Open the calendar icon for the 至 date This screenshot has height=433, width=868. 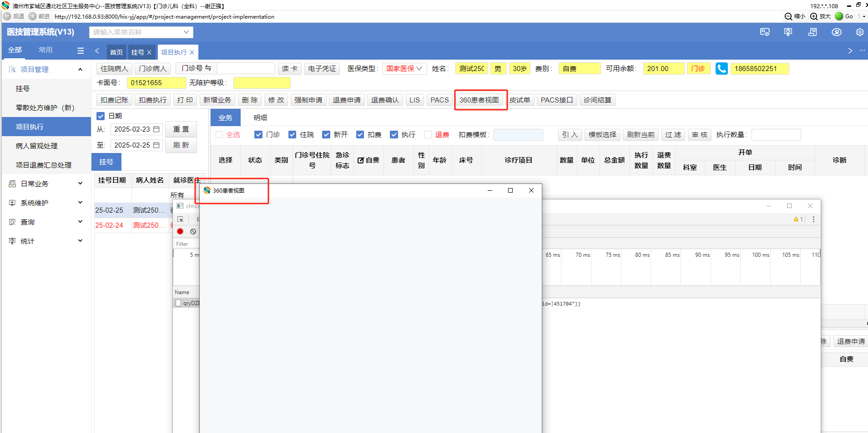click(x=156, y=145)
